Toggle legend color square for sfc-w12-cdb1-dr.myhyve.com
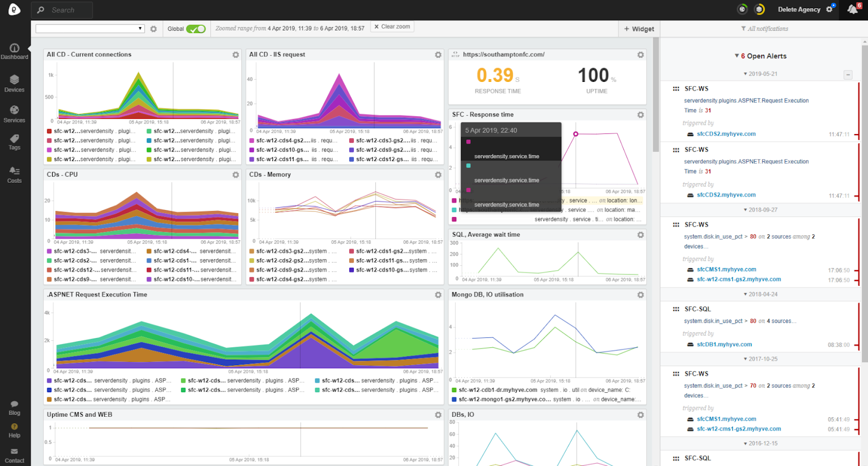 (454, 390)
